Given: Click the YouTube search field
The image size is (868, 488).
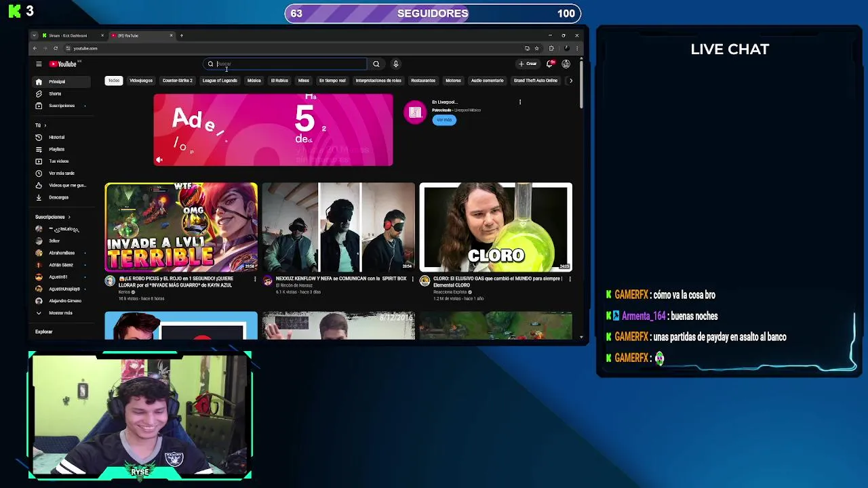Looking at the screenshot, I should tap(285, 64).
